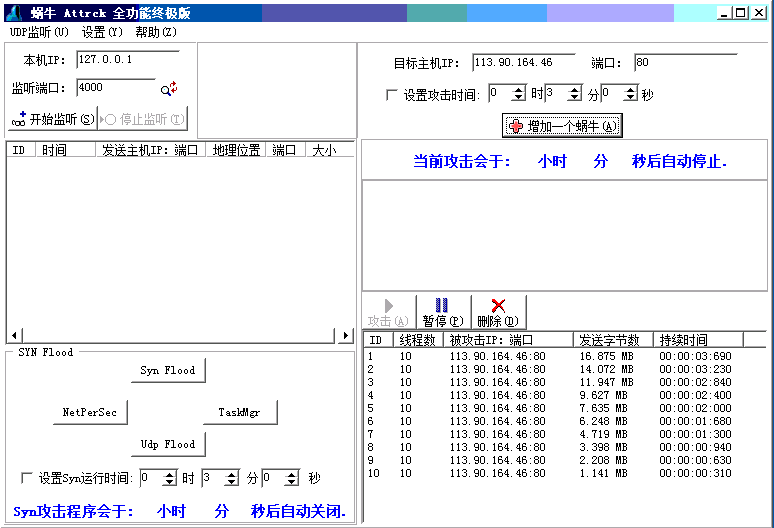The width and height of the screenshot is (774, 528).
Task: Open the UDP监听 menu
Action: coord(39,32)
